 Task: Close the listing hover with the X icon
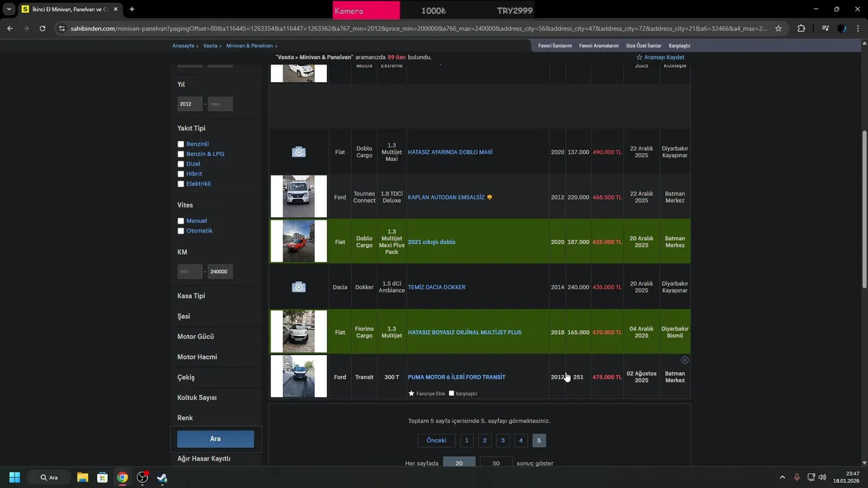[684, 360]
